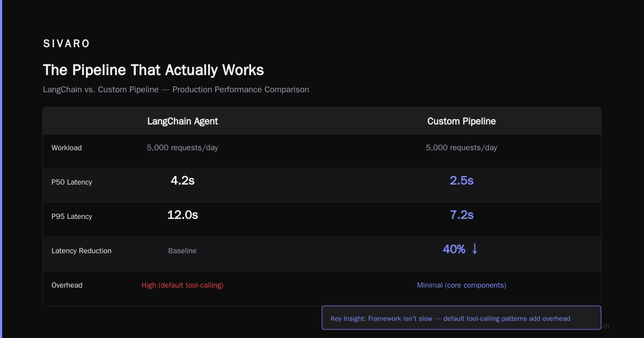Select the Overhead row label
644x338 pixels.
click(67, 285)
